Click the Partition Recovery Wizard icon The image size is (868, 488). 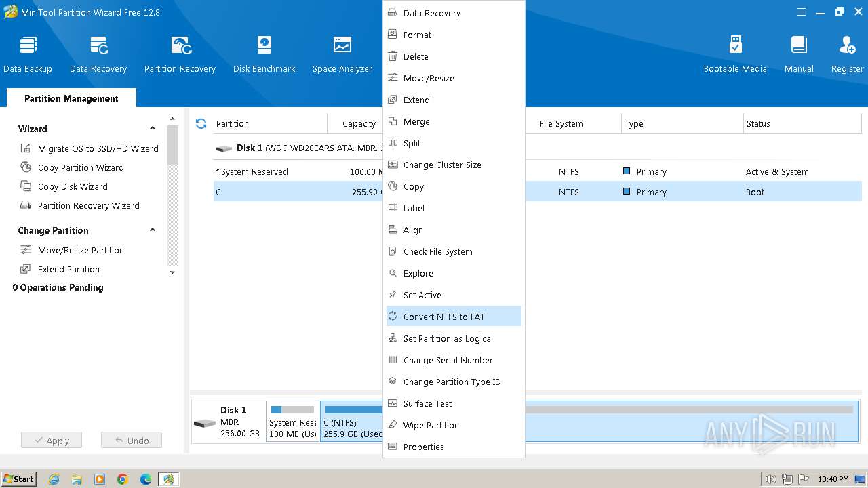pyautogui.click(x=26, y=205)
